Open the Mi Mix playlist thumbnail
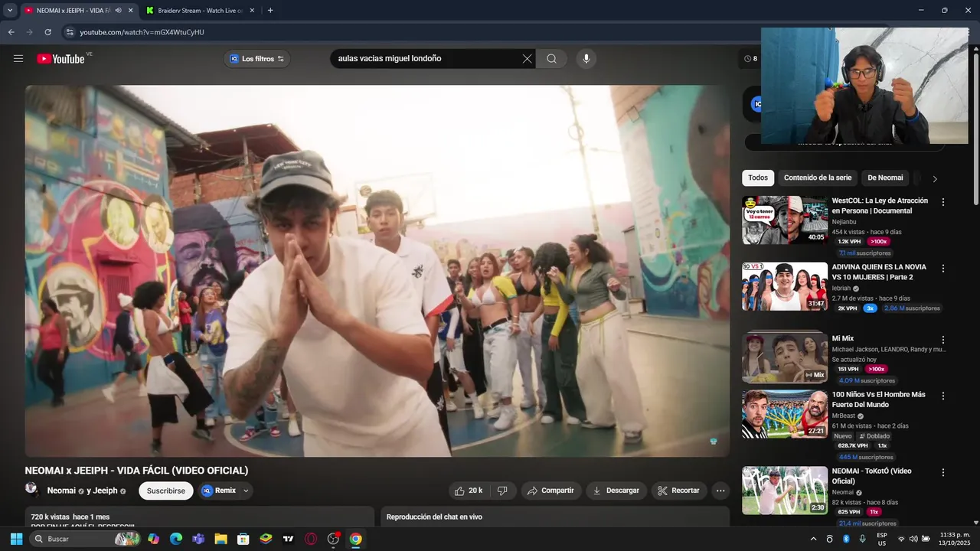This screenshot has width=980, height=551. click(785, 356)
